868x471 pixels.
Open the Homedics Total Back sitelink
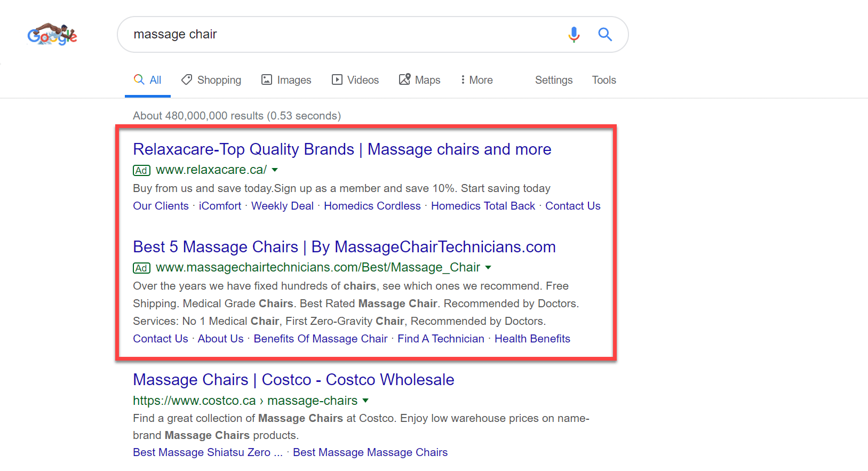point(483,206)
